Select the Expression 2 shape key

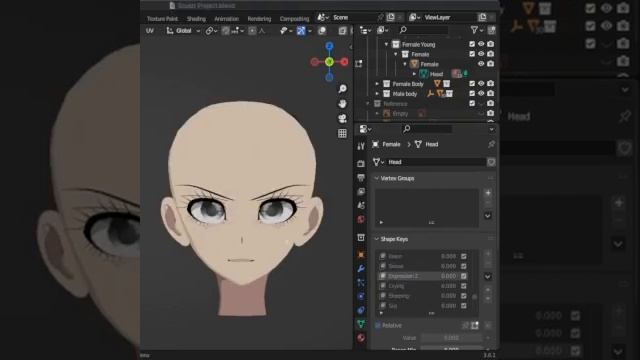click(422, 276)
